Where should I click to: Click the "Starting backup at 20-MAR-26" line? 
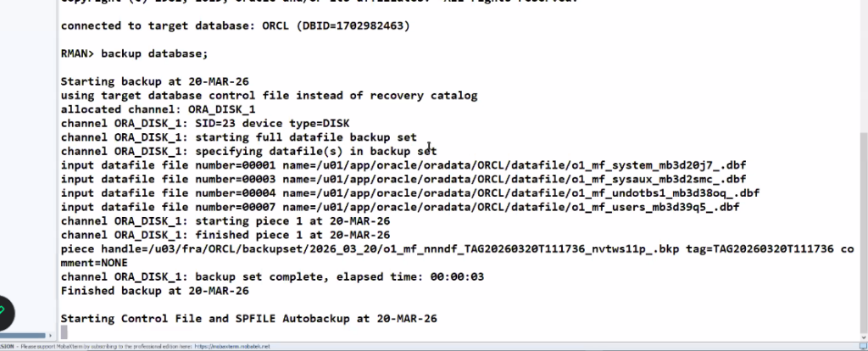[x=154, y=81]
